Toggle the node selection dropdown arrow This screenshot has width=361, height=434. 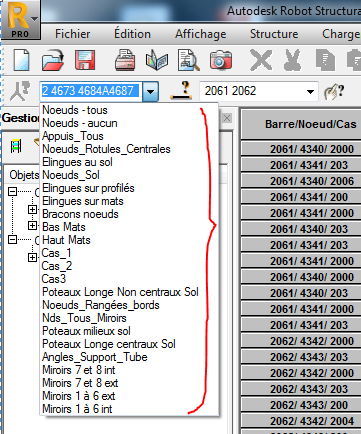150,91
